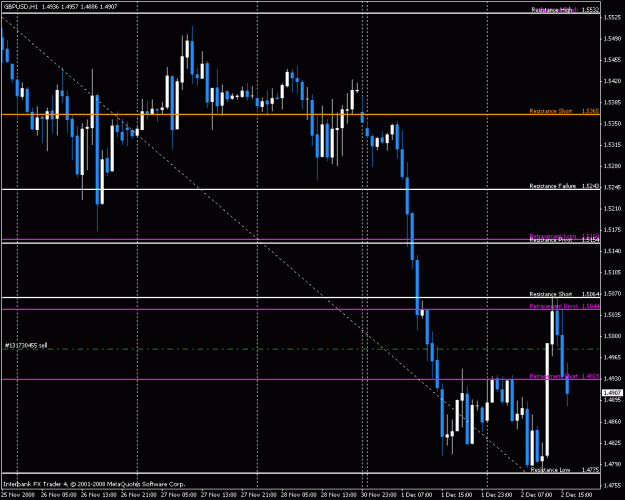The height and width of the screenshot is (500, 625).
Task: Click price axis value 1.5490
Action: pos(612,39)
